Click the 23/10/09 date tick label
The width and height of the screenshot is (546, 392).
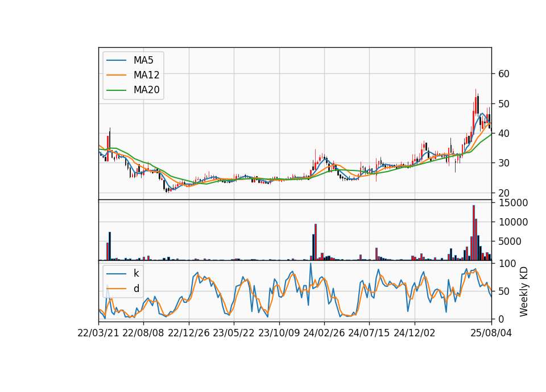tap(279, 333)
